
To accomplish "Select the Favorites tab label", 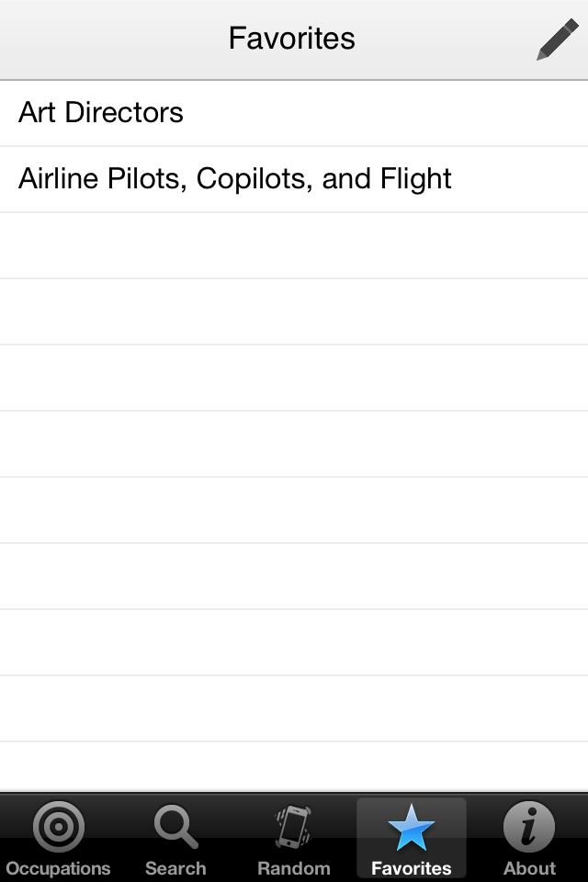I will click(x=412, y=868).
